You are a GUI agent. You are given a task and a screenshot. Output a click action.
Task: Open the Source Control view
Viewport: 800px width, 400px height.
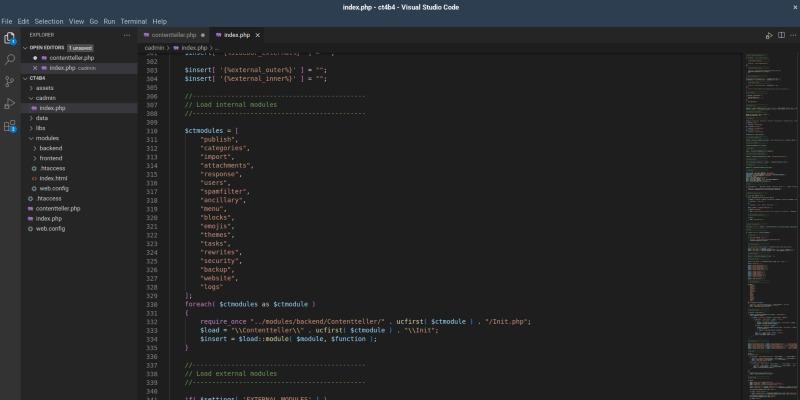point(10,82)
